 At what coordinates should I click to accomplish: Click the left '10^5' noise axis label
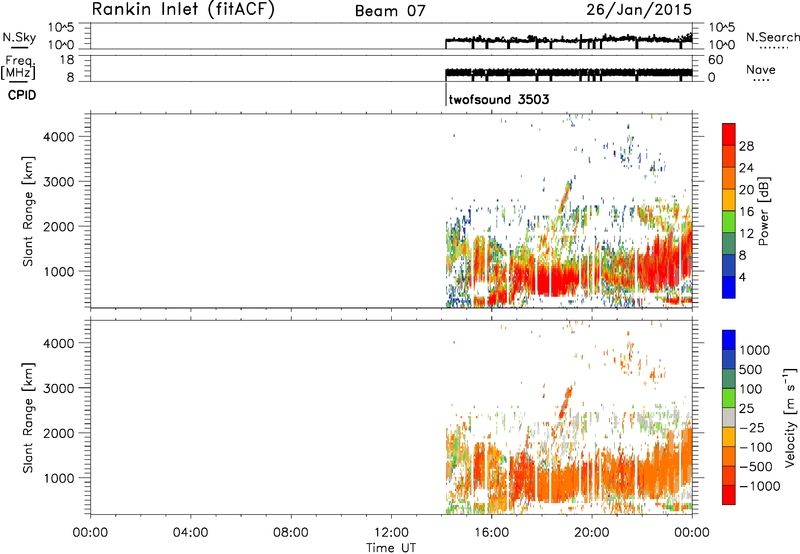pos(61,27)
